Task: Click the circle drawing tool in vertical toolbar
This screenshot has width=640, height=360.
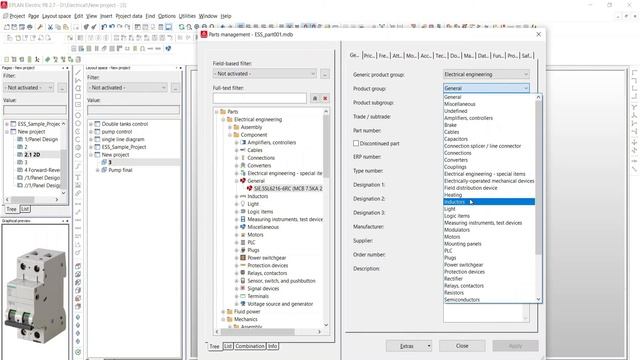Action: coord(78,116)
